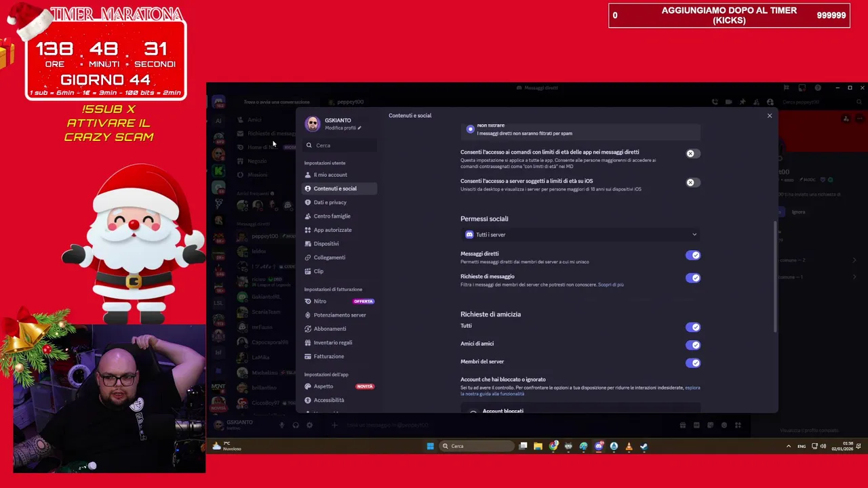
Task: Click Discord logo in Tutti i server row
Action: (x=469, y=235)
